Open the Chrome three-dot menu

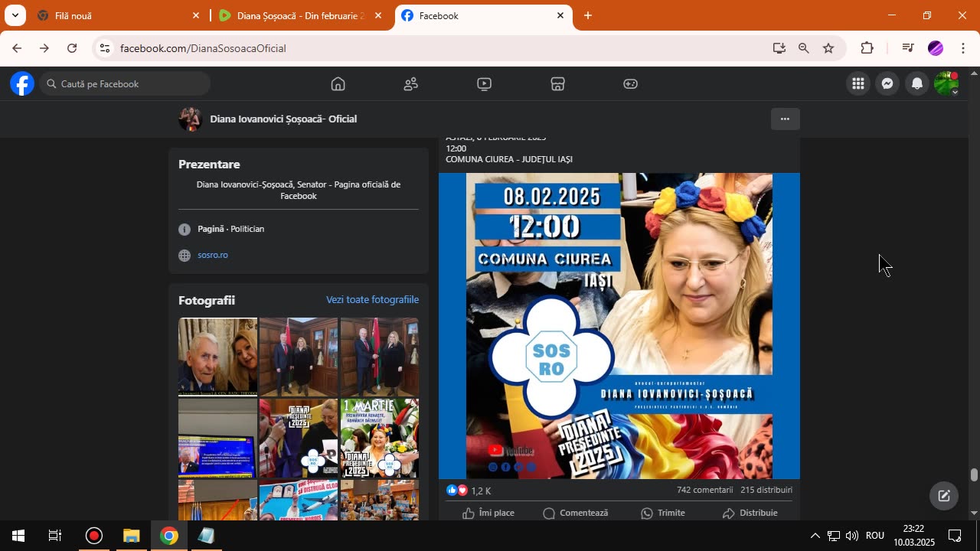[963, 48]
